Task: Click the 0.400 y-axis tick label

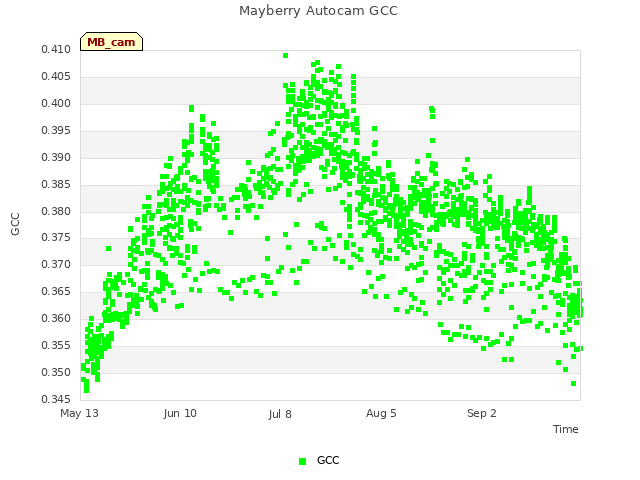Action: point(56,103)
